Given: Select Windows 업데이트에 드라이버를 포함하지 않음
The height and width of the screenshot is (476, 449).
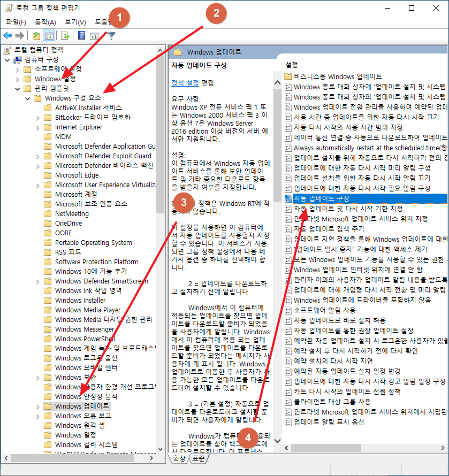Looking at the screenshot, I should click(x=362, y=300).
